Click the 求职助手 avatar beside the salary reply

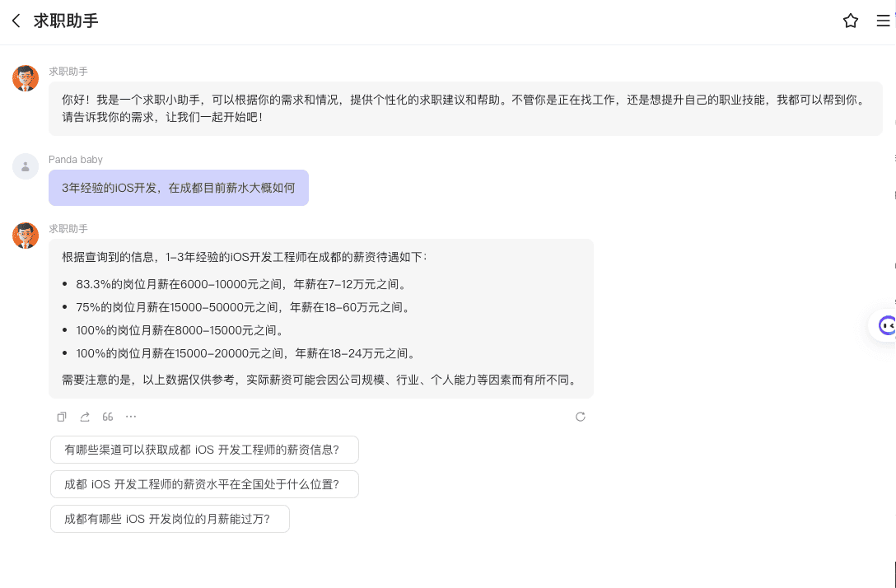tap(26, 236)
